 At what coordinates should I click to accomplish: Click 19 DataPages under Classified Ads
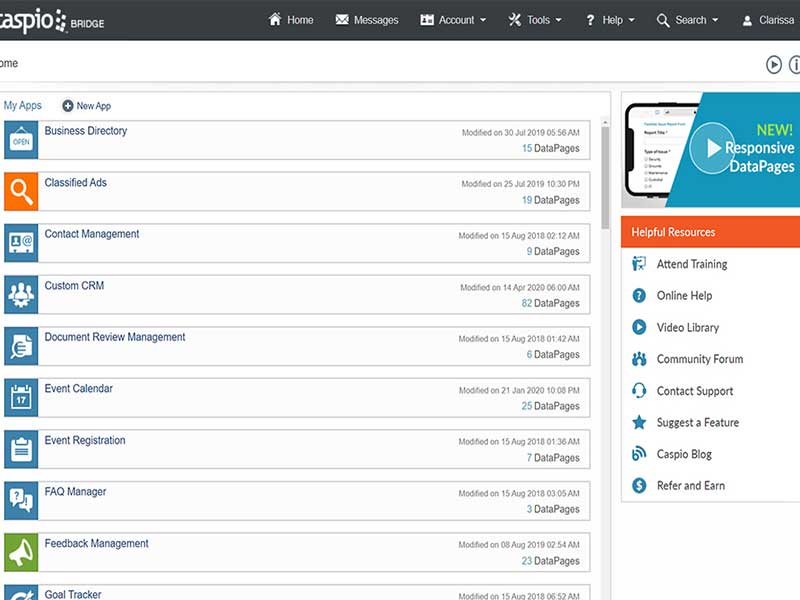pyautogui.click(x=551, y=200)
